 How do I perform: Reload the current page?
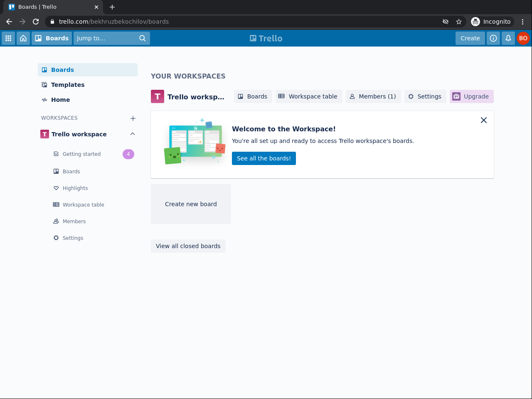click(x=36, y=22)
